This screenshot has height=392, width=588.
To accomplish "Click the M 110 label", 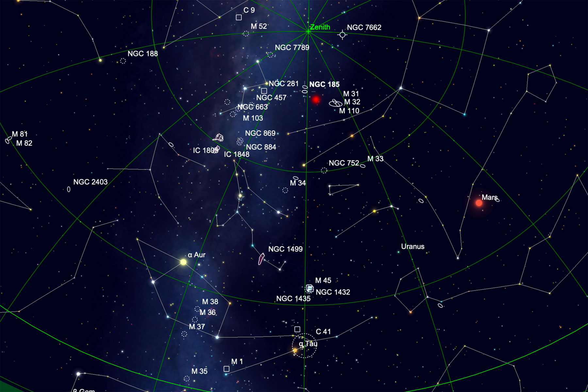I will coord(349,111).
